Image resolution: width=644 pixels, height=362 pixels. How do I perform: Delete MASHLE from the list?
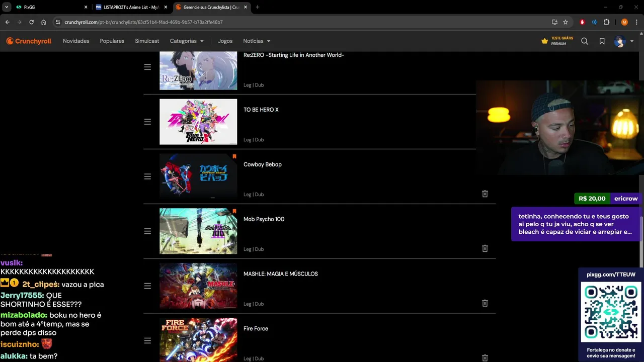485,303
